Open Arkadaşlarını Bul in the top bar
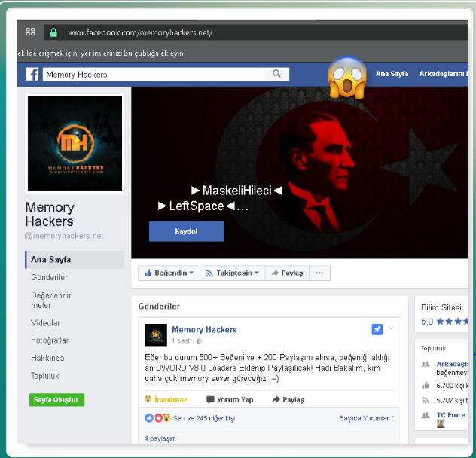 pos(444,74)
